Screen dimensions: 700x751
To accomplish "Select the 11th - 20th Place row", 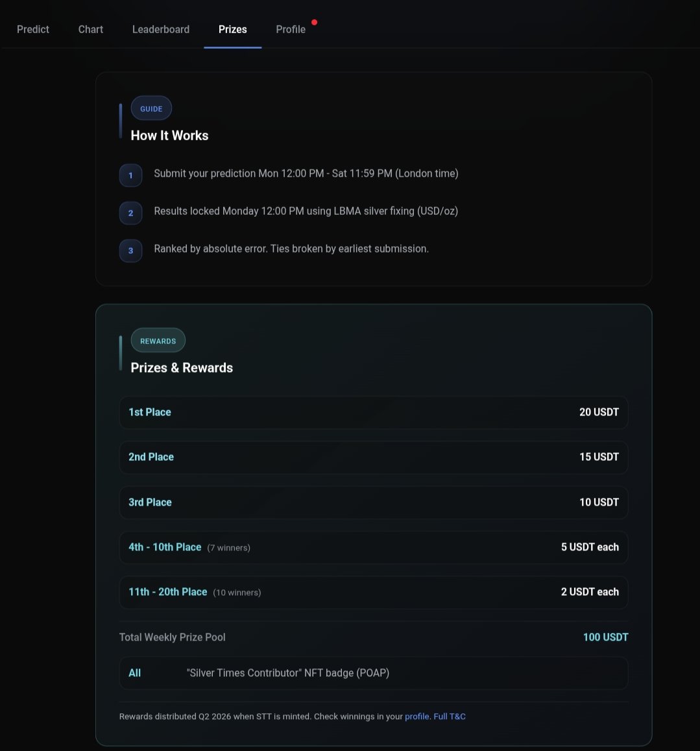I will pyautogui.click(x=374, y=592).
